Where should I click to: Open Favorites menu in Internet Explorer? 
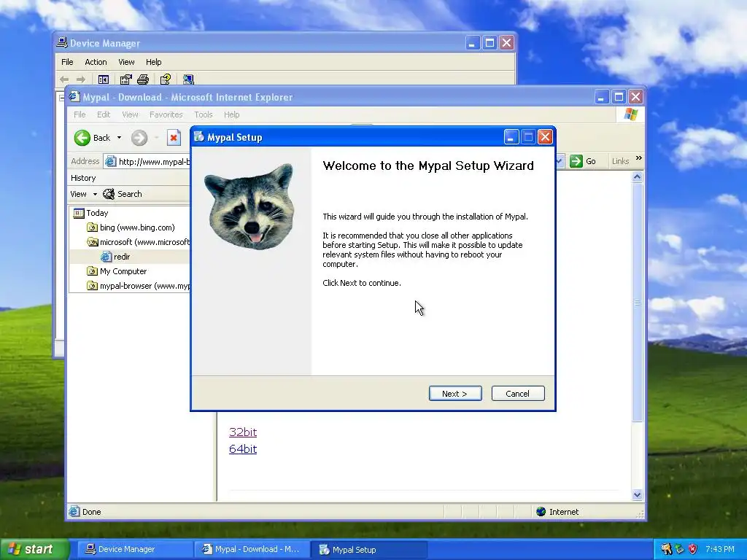point(166,114)
